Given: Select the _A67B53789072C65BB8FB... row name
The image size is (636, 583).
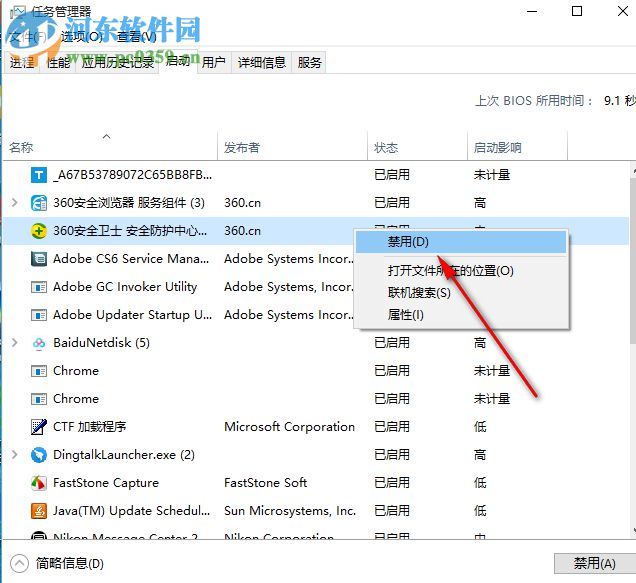Looking at the screenshot, I should tap(133, 175).
